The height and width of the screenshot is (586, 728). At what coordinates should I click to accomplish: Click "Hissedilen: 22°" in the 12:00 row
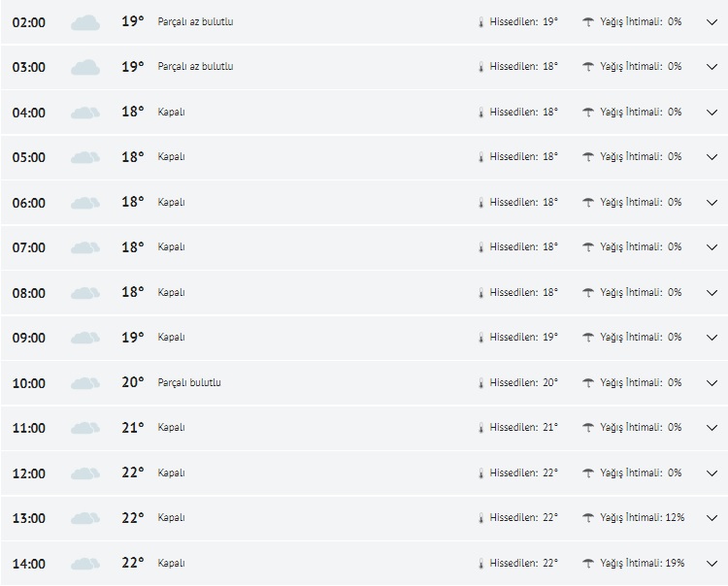click(523, 472)
